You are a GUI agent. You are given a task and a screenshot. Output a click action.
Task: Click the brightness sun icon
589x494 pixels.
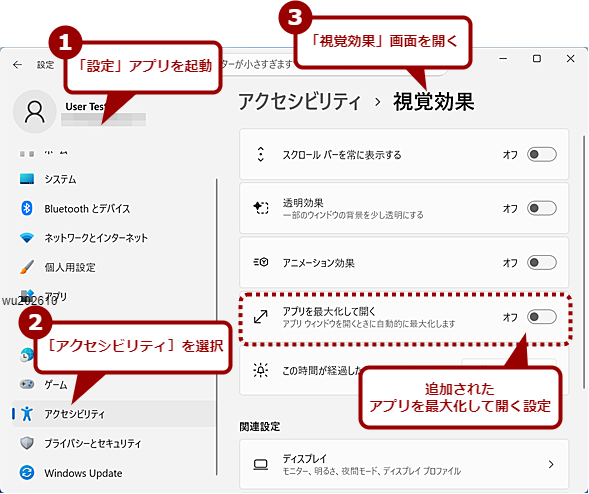point(261,370)
